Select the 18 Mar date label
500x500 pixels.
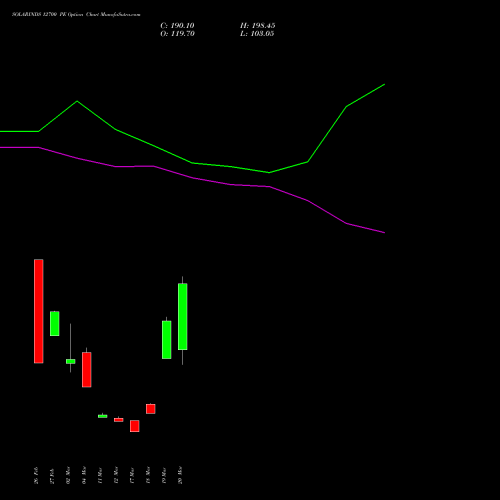[x=148, y=475]
